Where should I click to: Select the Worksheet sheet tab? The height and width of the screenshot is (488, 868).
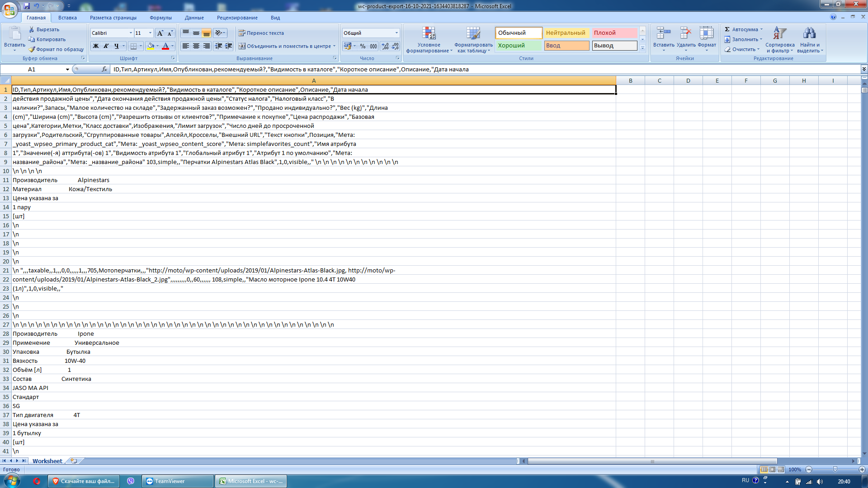(47, 461)
